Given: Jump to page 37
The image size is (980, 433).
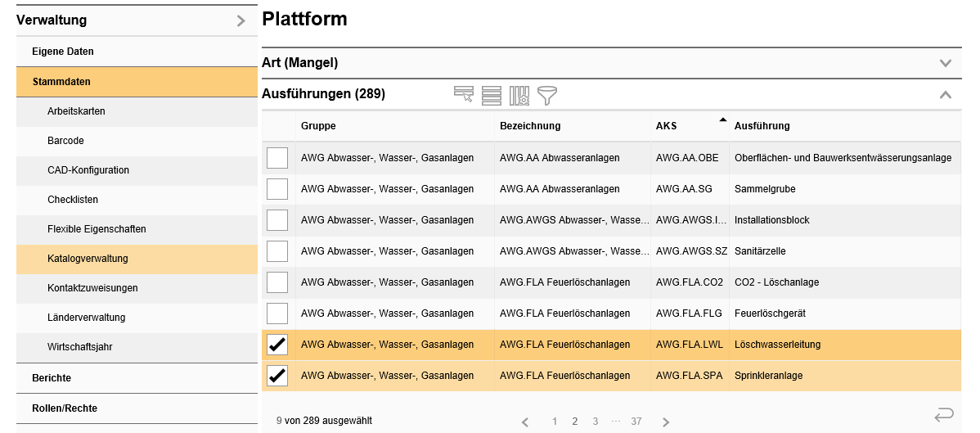Looking at the screenshot, I should click(636, 422).
